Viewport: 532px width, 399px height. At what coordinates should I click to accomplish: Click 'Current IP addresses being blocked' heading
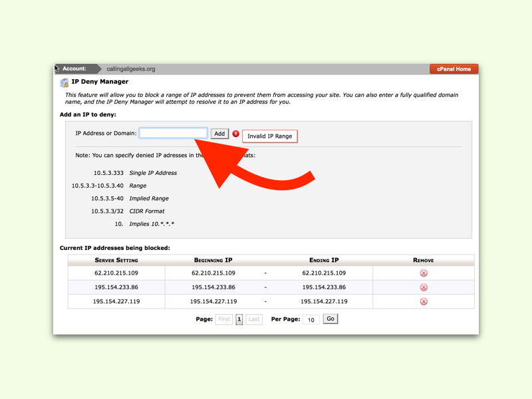(114, 248)
